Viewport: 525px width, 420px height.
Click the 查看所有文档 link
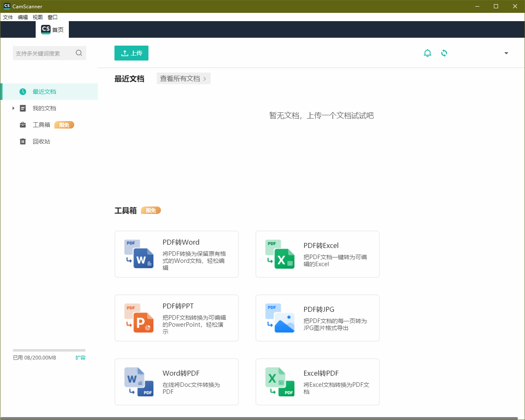pyautogui.click(x=183, y=78)
